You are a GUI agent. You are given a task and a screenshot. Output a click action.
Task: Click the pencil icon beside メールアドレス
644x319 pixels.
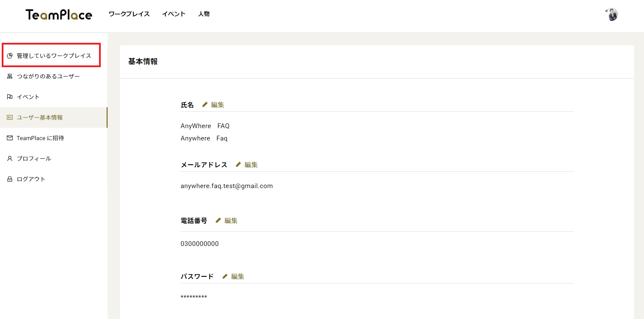point(239,164)
